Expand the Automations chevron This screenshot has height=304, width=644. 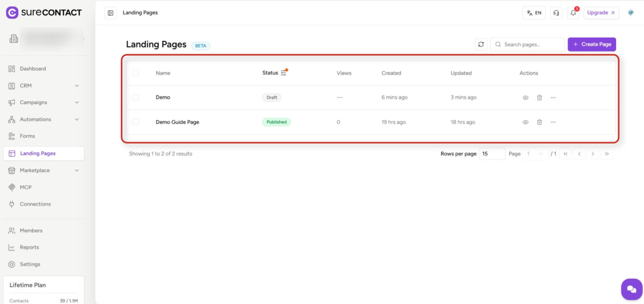77,120
